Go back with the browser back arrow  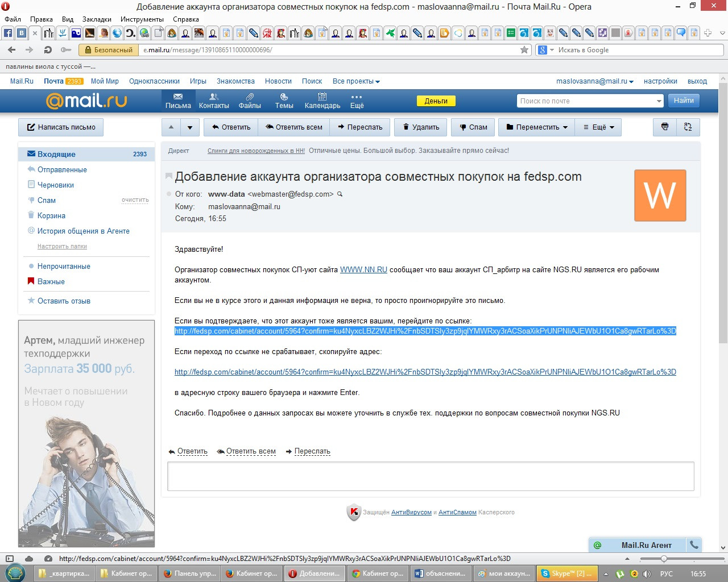pos(11,50)
